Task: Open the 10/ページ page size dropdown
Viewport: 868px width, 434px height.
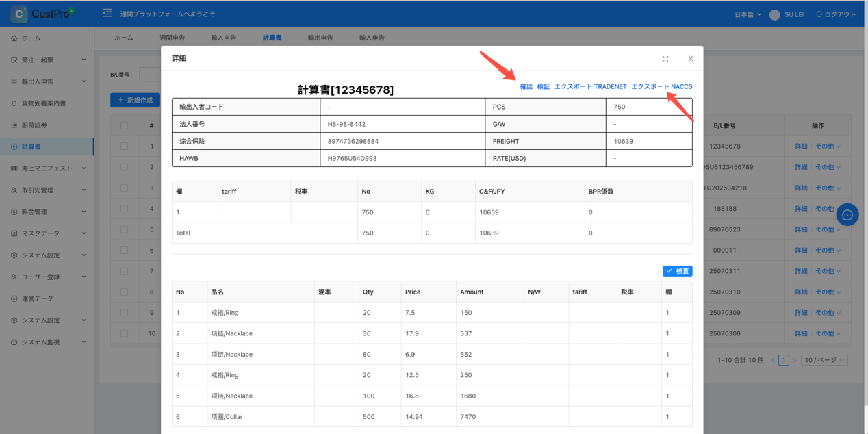Action: 824,360
